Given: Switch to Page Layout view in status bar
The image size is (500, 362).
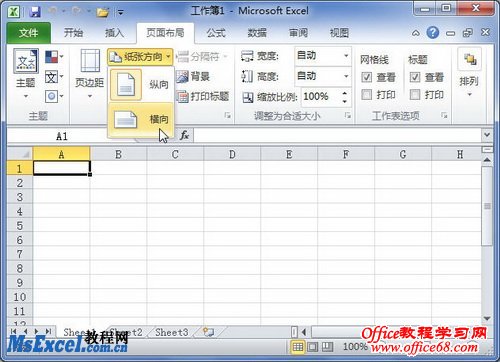Looking at the screenshot, I should 312,347.
